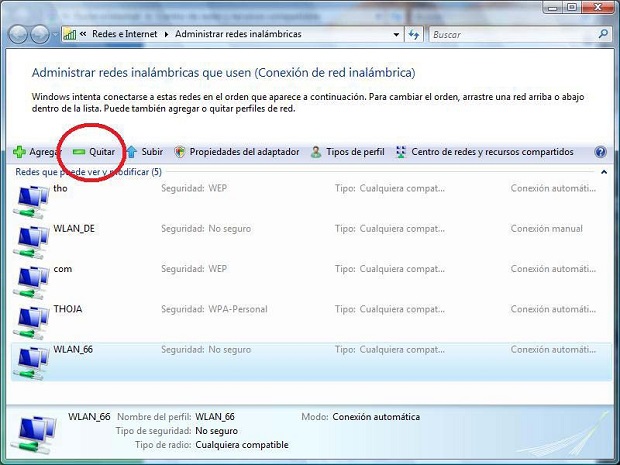Open the address bar history dropdown arrow
The image size is (620, 465).
[396, 35]
